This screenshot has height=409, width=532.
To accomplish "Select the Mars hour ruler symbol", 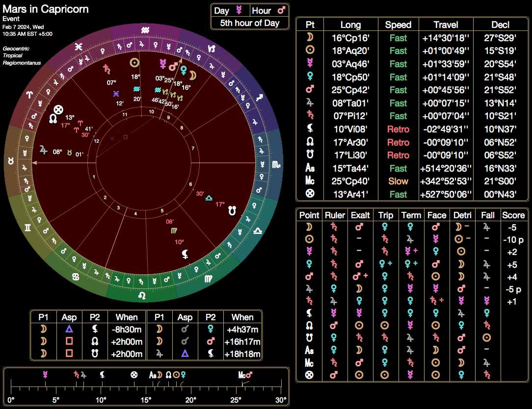I will (281, 10).
